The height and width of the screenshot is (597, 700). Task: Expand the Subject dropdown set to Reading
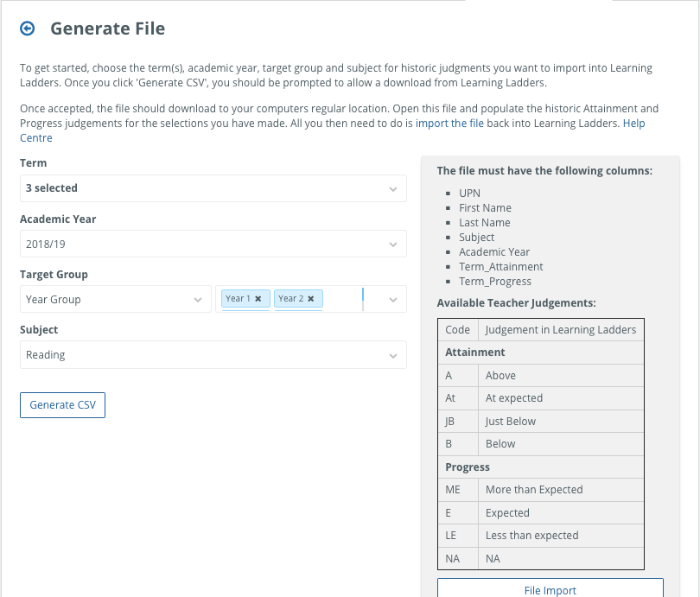pos(203,355)
